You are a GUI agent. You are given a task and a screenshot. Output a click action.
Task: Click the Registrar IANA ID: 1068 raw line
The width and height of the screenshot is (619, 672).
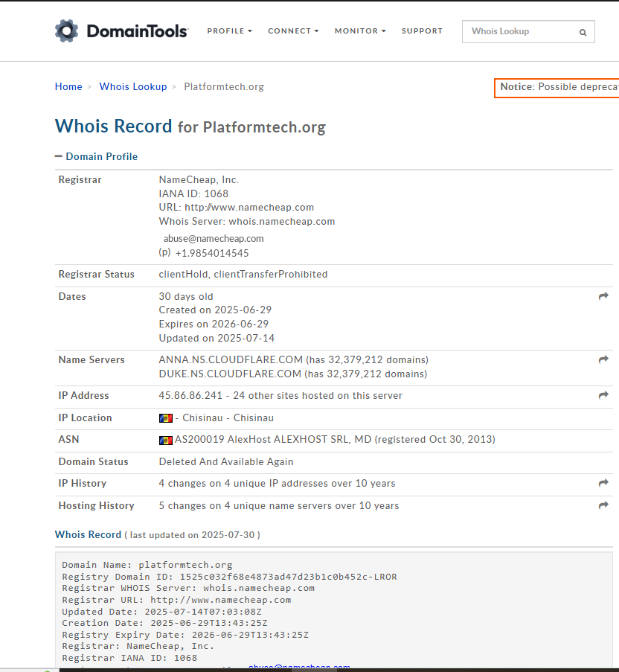tap(129, 658)
